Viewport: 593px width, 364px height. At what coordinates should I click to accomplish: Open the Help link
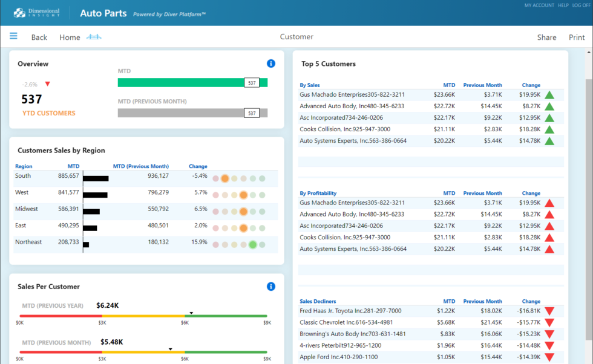[x=563, y=5]
